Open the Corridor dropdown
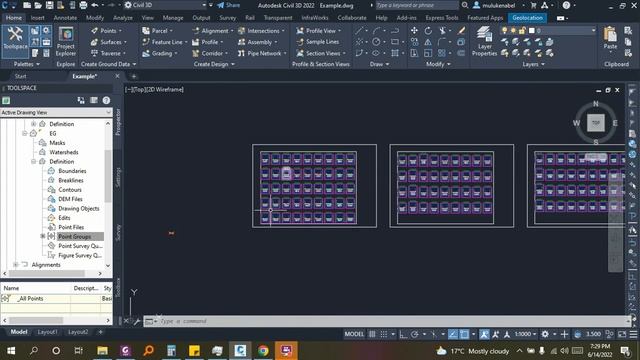Viewport: 640px width, 360px height. point(211,53)
